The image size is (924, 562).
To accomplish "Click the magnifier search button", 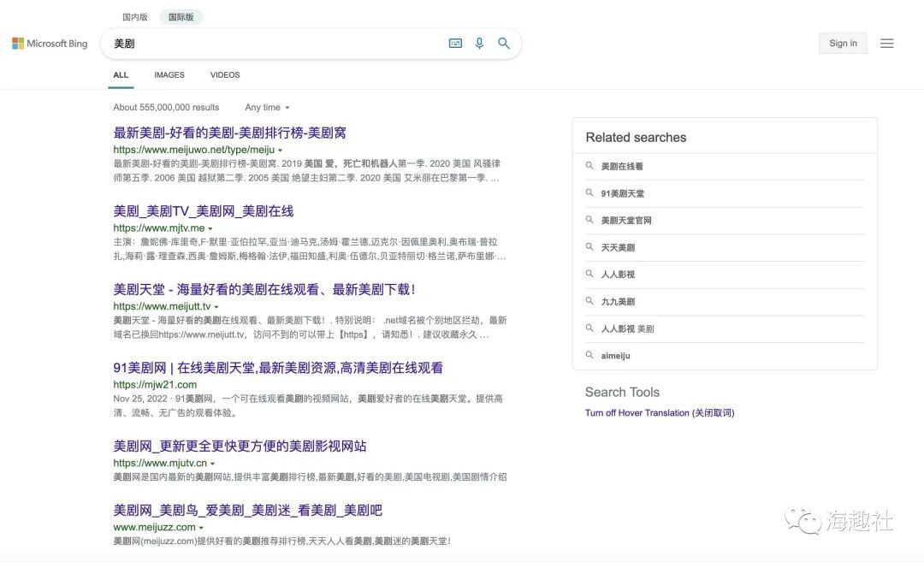I will pyautogui.click(x=504, y=43).
